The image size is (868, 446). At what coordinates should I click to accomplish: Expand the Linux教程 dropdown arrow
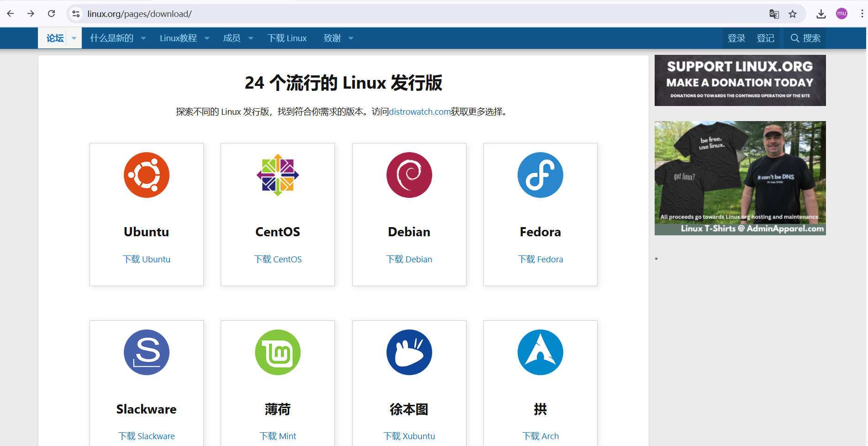[x=207, y=38]
